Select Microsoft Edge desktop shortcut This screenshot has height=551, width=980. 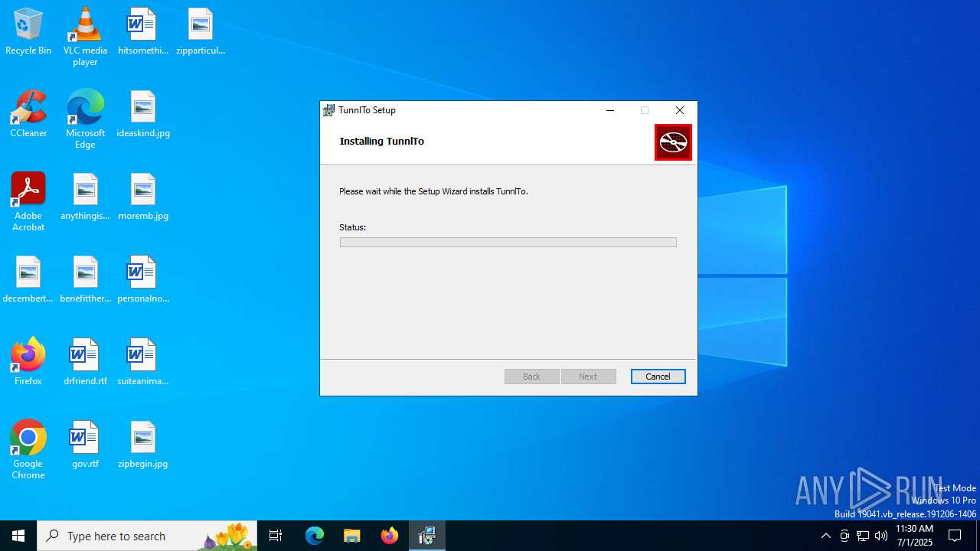click(x=85, y=119)
